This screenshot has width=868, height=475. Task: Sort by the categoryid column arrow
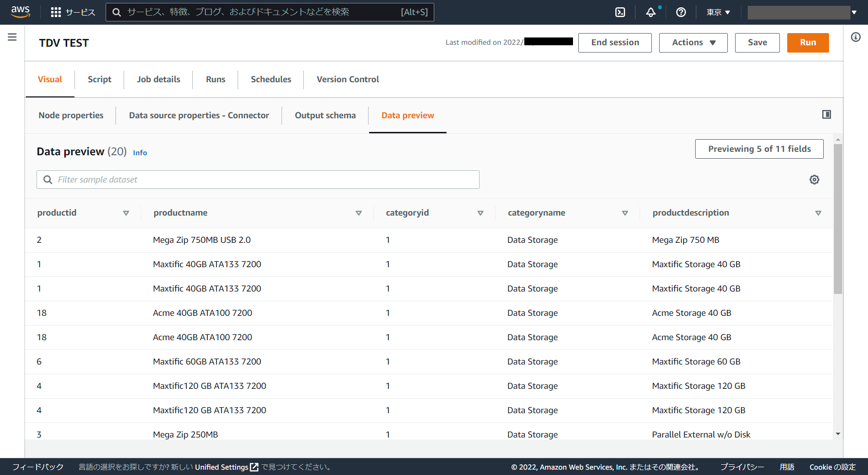click(x=480, y=213)
